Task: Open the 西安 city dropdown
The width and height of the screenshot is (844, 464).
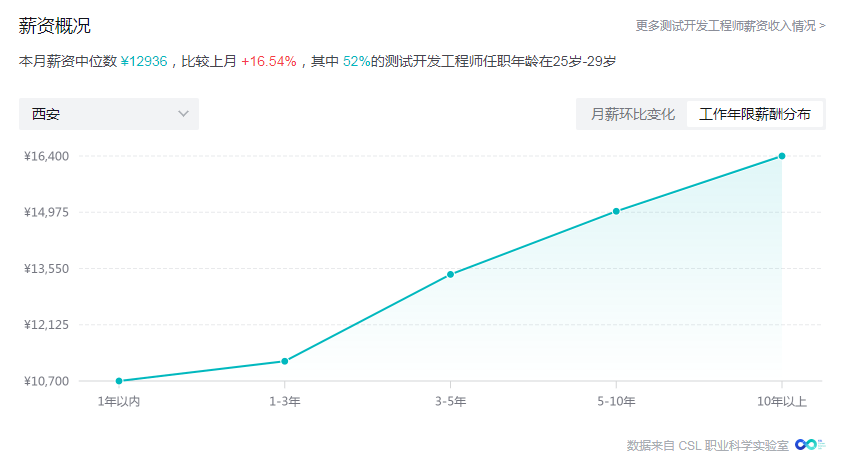Action: (109, 114)
